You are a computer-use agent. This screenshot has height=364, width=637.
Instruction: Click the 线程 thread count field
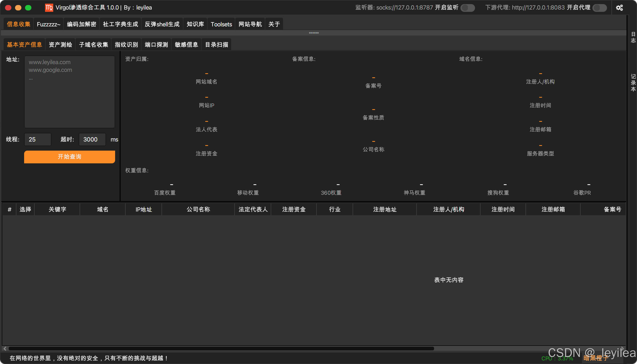(x=38, y=139)
